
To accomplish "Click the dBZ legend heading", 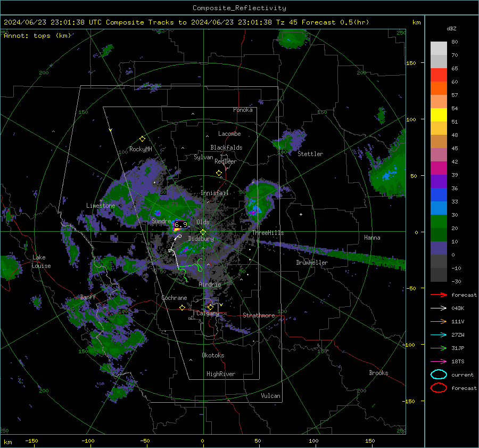I will [x=451, y=29].
